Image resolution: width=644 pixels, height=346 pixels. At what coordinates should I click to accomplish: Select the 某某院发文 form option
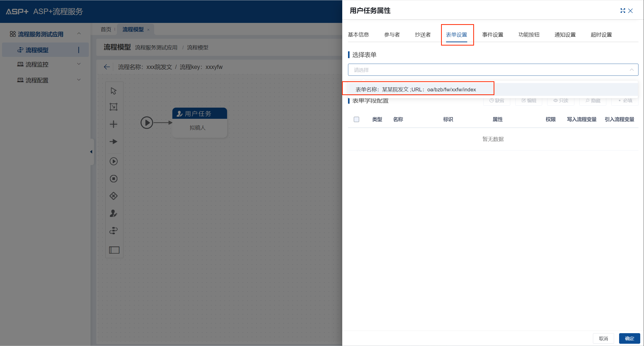(416, 90)
